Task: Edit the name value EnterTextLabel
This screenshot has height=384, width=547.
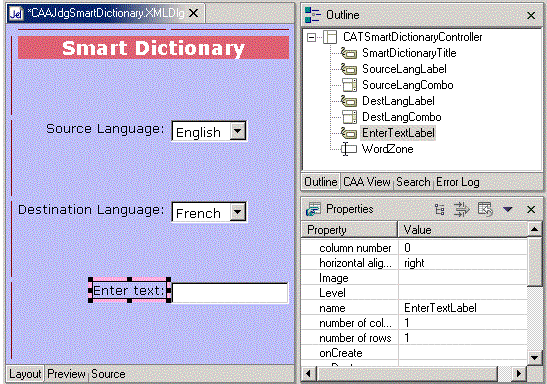Action: click(x=463, y=308)
